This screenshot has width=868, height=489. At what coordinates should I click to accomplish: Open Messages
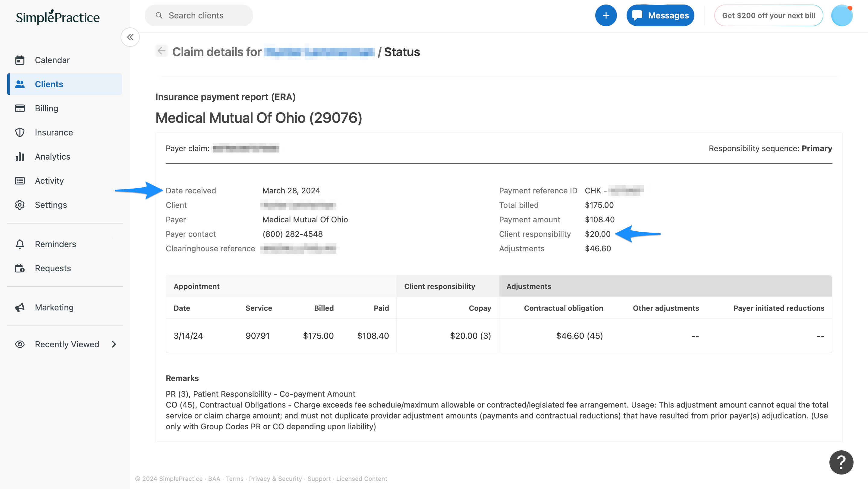pyautogui.click(x=660, y=15)
